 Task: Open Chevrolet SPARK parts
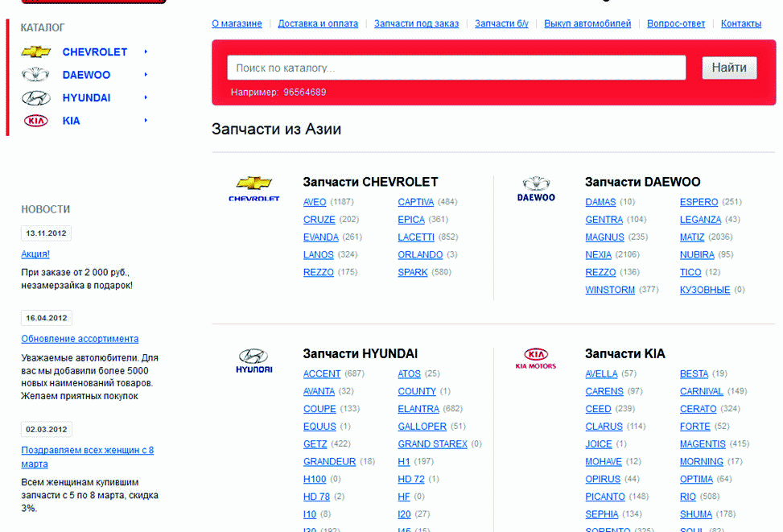(413, 272)
